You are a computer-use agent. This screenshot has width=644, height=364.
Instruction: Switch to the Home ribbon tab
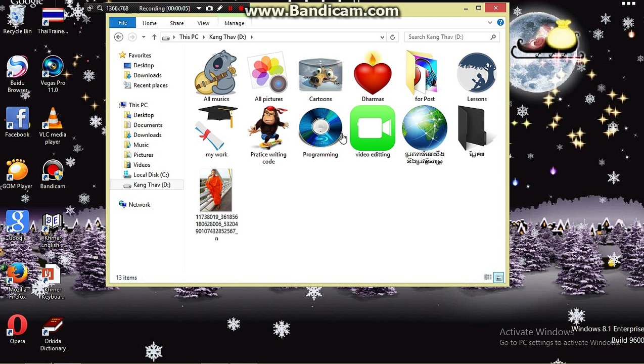point(150,23)
